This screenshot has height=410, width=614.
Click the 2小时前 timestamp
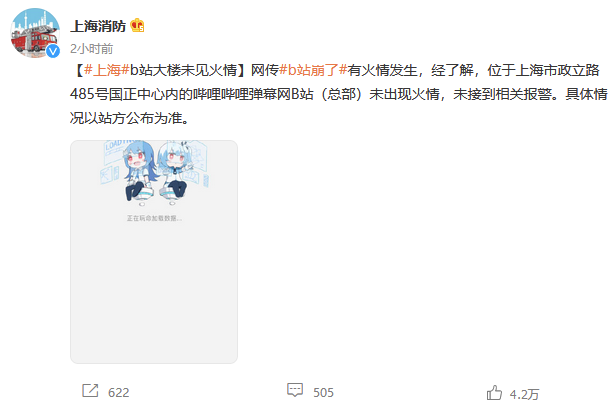[x=92, y=49]
